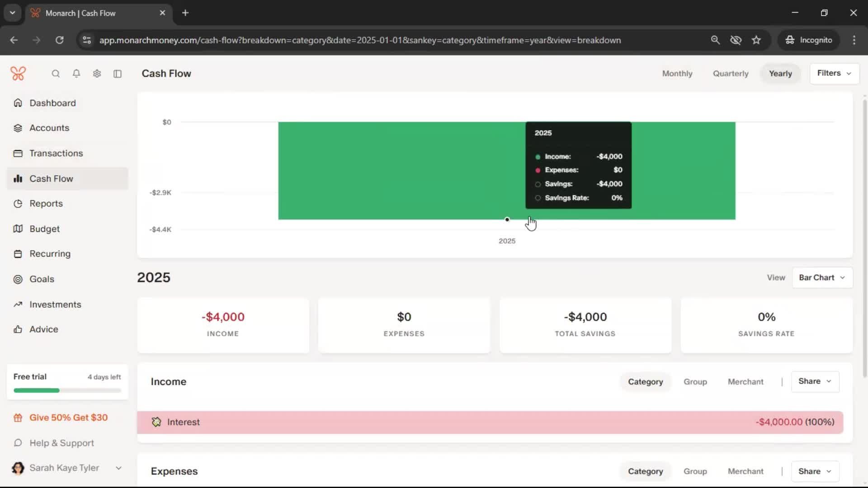The width and height of the screenshot is (868, 488).
Task: Click the Monarch butterfly logo
Action: coord(18,74)
